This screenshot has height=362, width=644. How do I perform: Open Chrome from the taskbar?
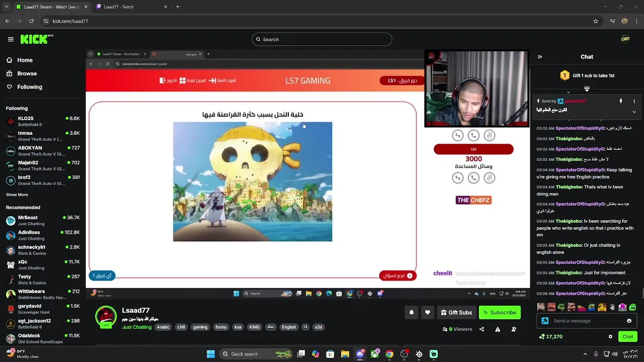389,354
